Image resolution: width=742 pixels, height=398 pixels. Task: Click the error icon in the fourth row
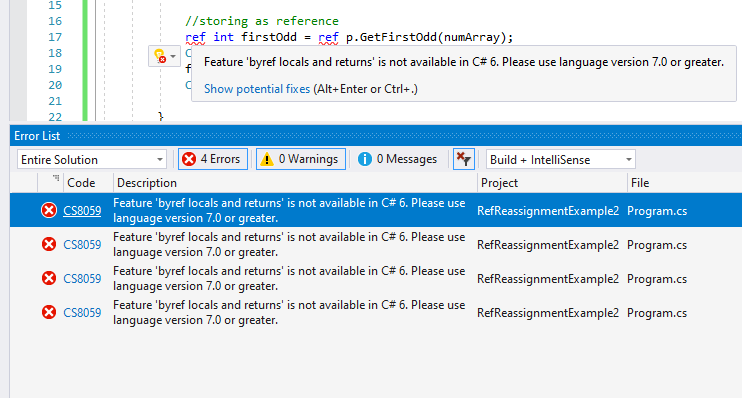(x=49, y=312)
